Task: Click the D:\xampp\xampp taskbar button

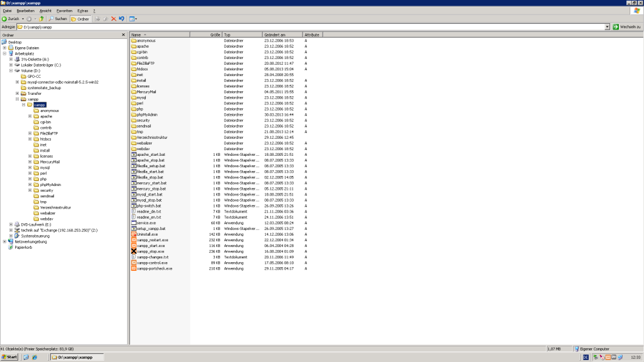Action: tap(77, 358)
